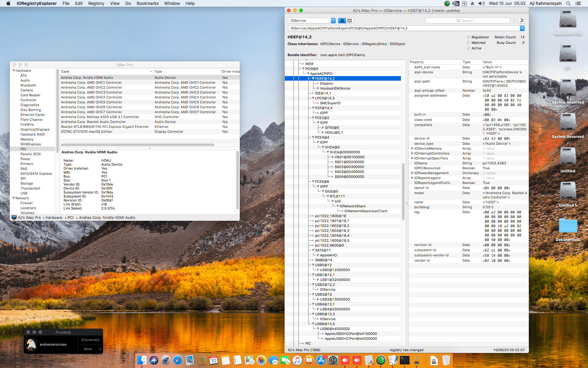Screen dimensions: 588x368
Task: Open the Edit menu
Action: 79,3
